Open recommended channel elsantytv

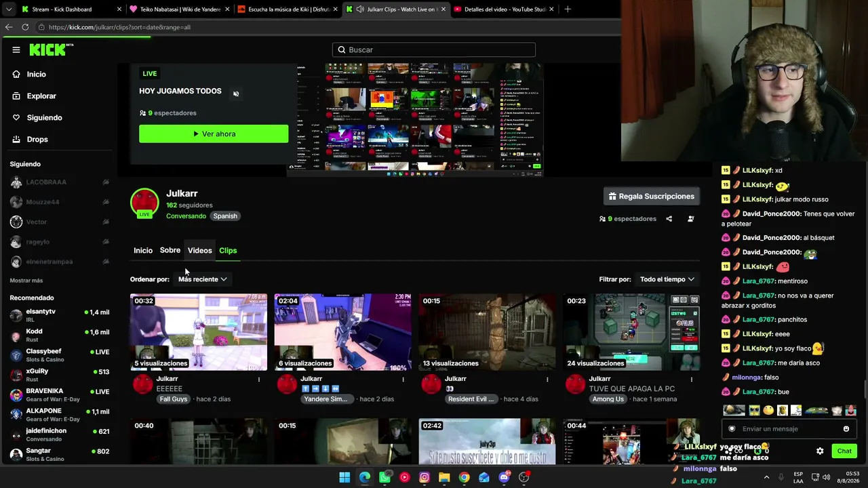pos(60,315)
